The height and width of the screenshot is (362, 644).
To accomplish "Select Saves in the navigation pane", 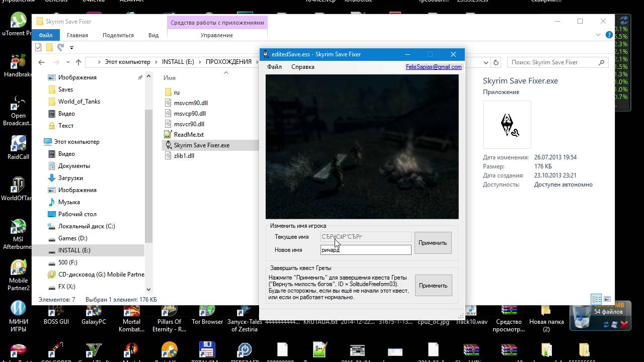I will coord(65,89).
